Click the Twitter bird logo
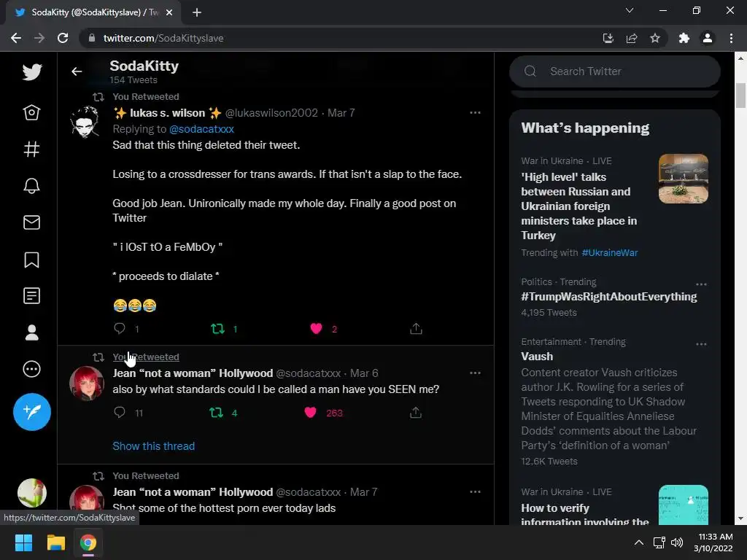Image resolution: width=747 pixels, height=560 pixels. point(32,72)
